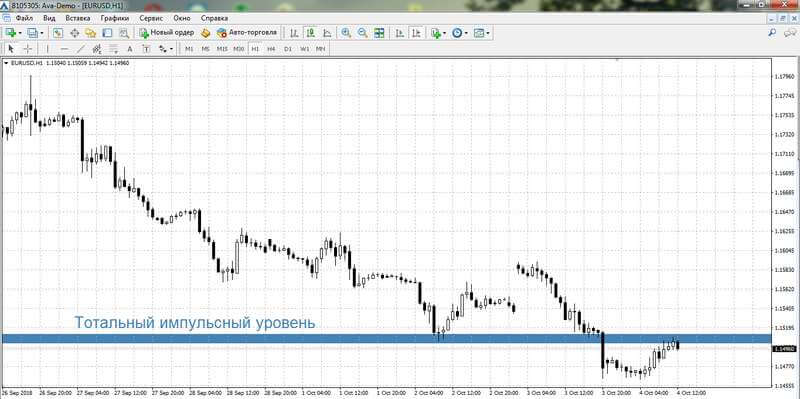
Task: Open the Окно menu
Action: point(182,18)
